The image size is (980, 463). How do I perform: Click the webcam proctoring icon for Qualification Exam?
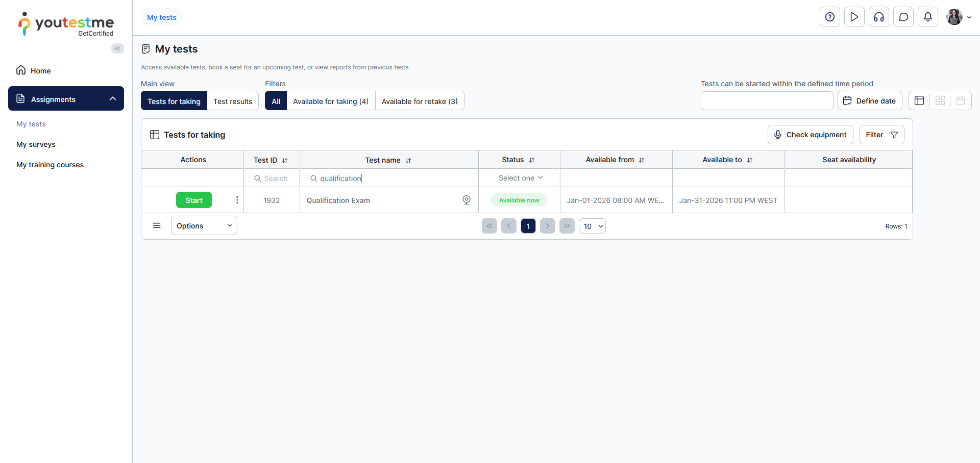tap(466, 200)
